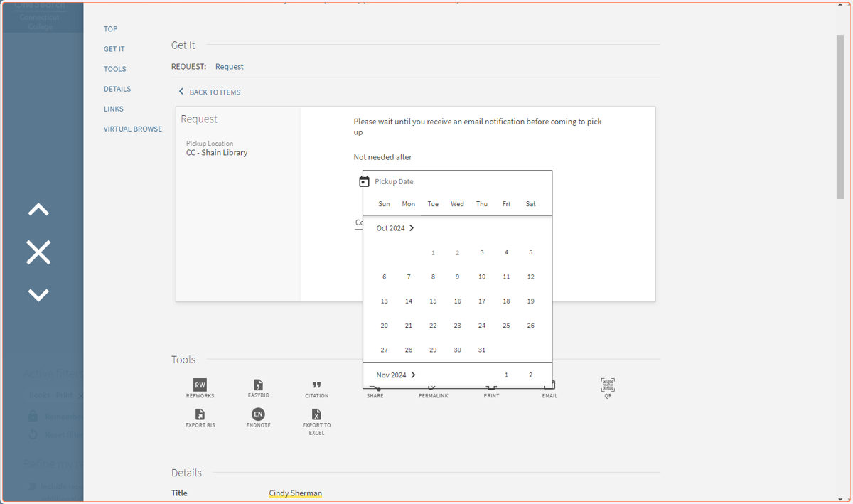Open the Cindy Sherman title link
Image resolution: width=853 pixels, height=504 pixels.
coord(295,493)
